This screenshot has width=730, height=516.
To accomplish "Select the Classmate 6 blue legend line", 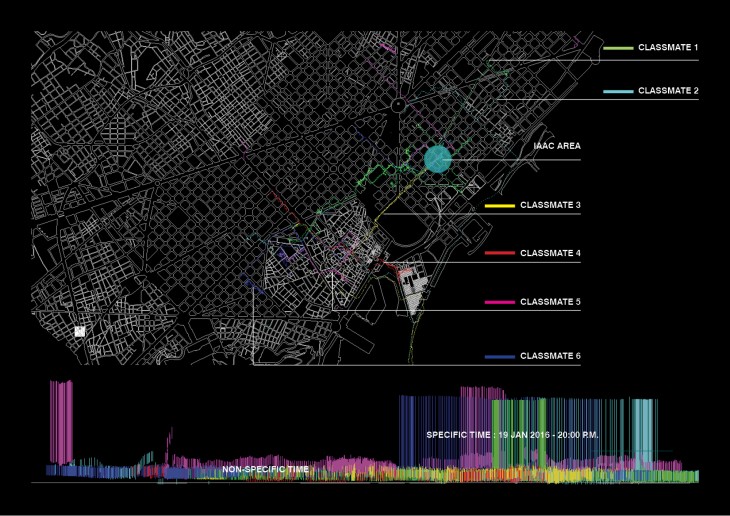I will click(499, 357).
